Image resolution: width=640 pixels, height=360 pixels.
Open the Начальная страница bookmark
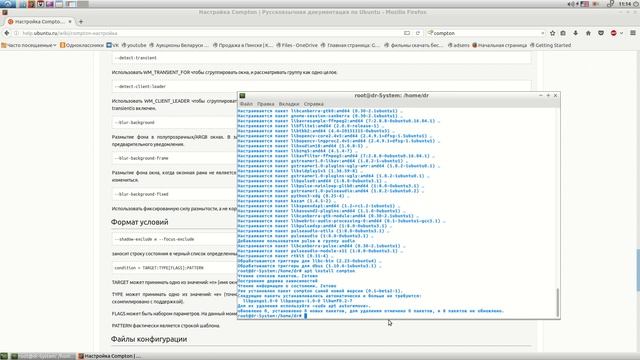point(500,45)
